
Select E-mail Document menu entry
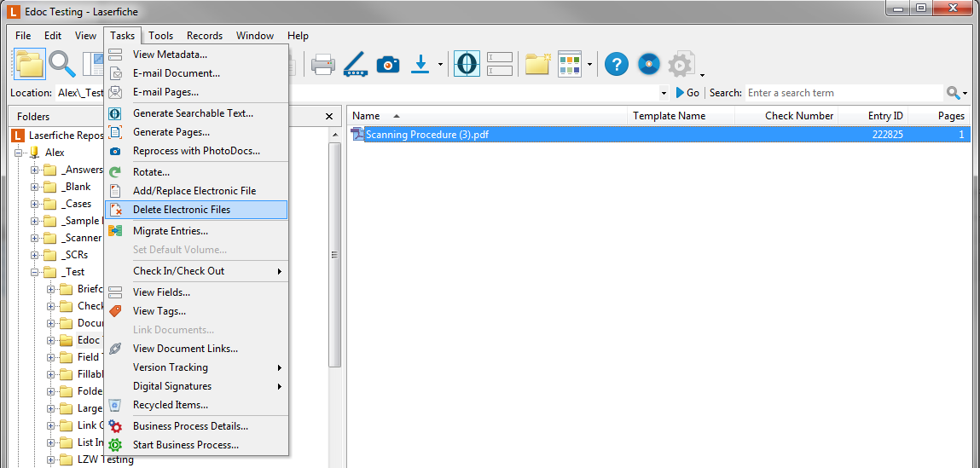pos(196,73)
